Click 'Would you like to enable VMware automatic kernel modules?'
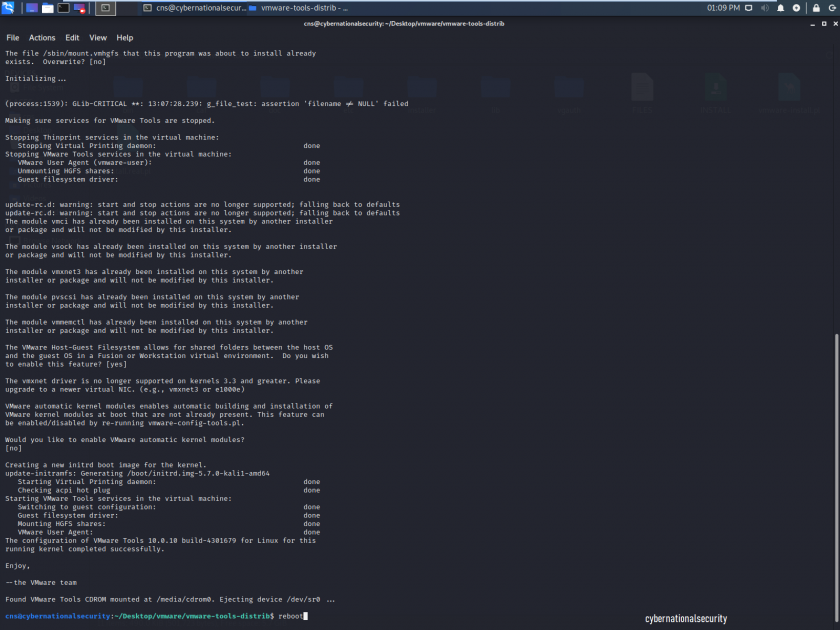The image size is (840, 630). pos(125,440)
